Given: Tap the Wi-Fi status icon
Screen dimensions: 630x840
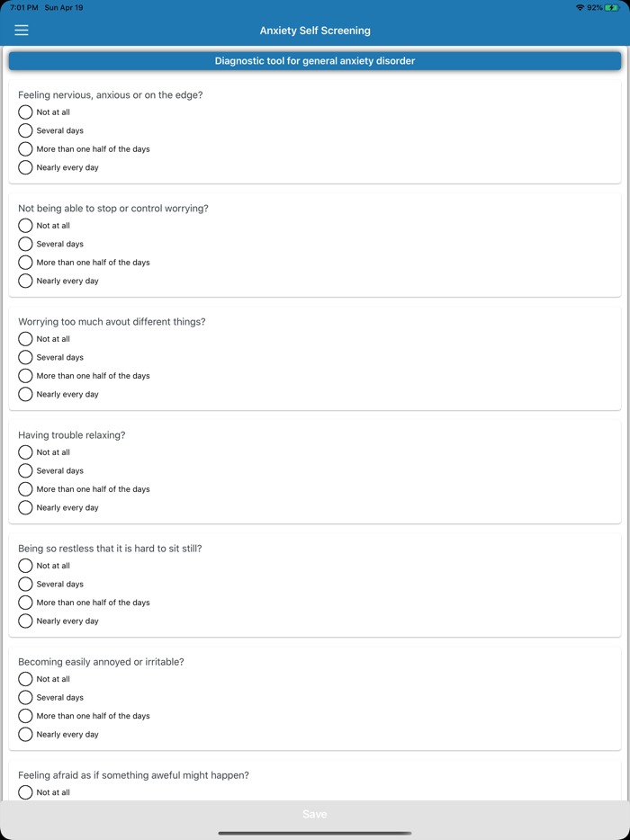Looking at the screenshot, I should point(580,7).
